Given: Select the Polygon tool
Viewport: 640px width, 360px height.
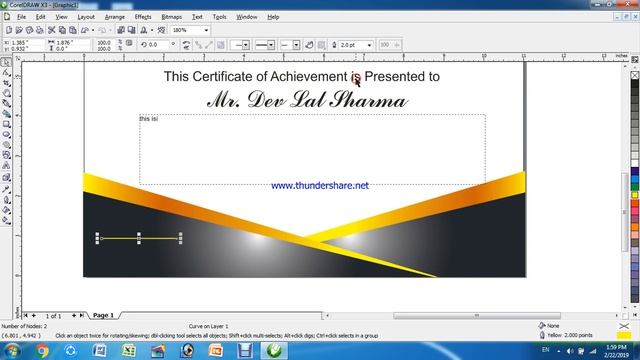Looking at the screenshot, I should click(6, 144).
